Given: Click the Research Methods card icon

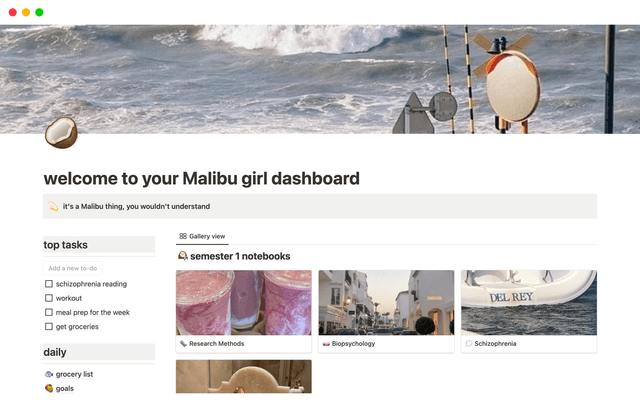Looking at the screenshot, I should (183, 344).
